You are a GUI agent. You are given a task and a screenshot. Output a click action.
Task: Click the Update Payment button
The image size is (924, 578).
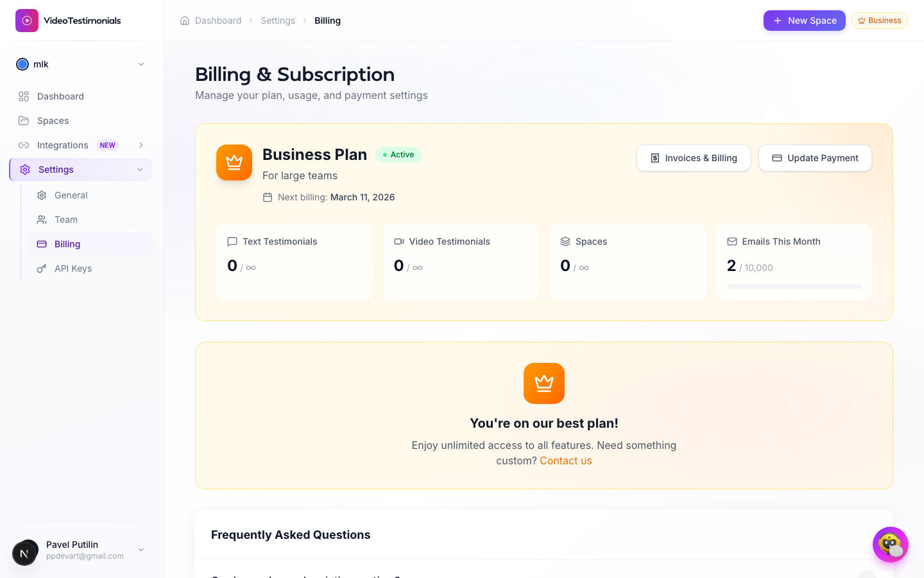point(815,158)
